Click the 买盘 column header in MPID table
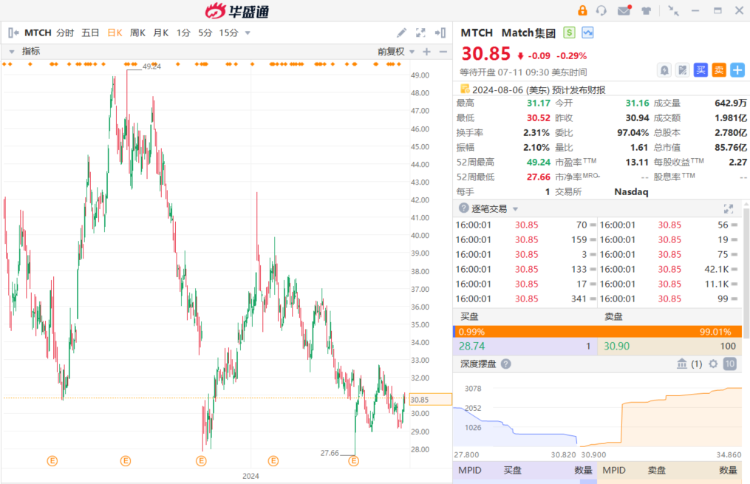 513,470
